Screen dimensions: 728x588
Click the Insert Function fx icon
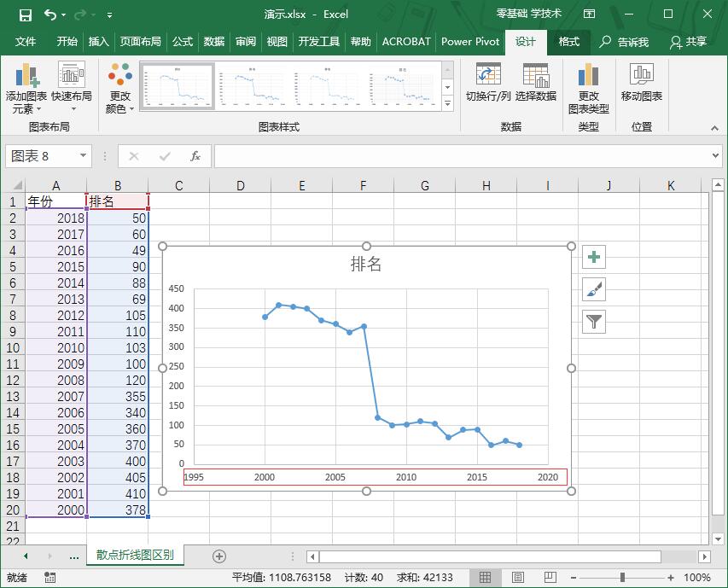click(195, 156)
